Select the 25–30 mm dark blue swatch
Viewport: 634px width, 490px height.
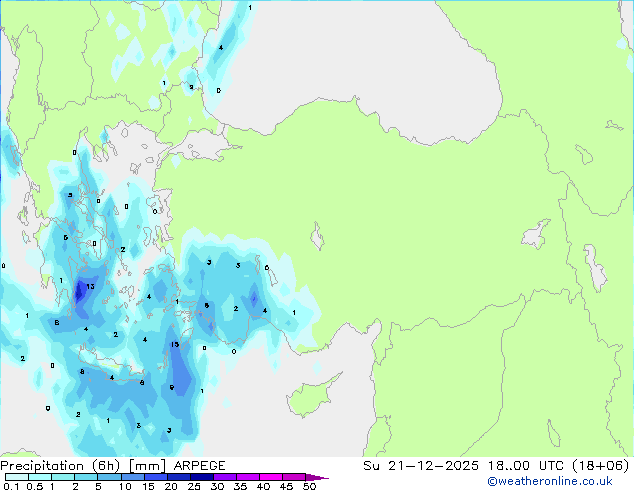tap(202, 477)
